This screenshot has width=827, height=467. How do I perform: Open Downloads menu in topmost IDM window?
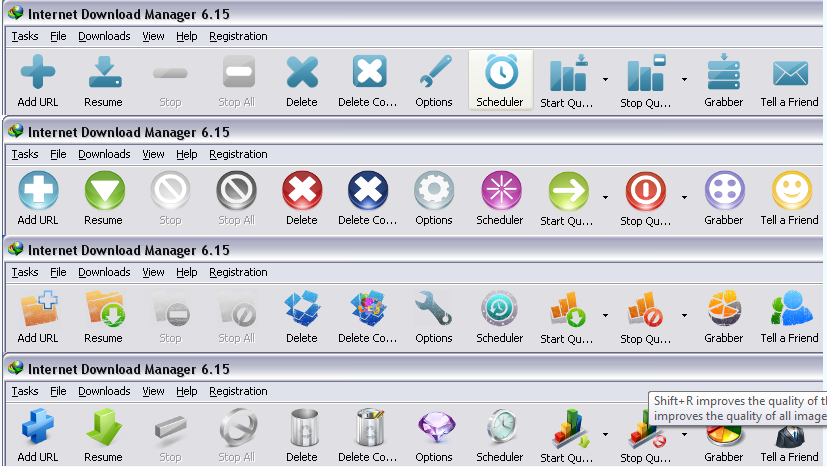104,36
